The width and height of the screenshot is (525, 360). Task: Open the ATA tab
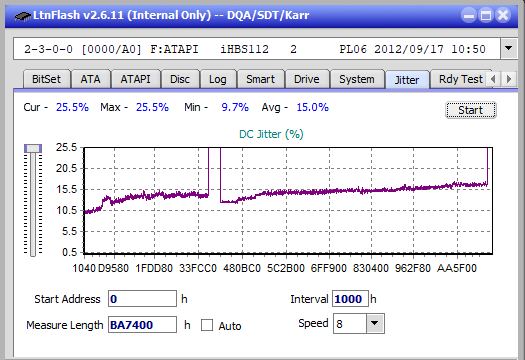point(90,79)
